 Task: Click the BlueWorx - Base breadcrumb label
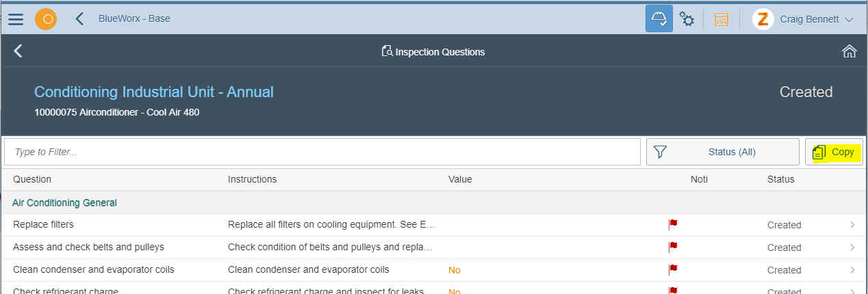tap(134, 18)
